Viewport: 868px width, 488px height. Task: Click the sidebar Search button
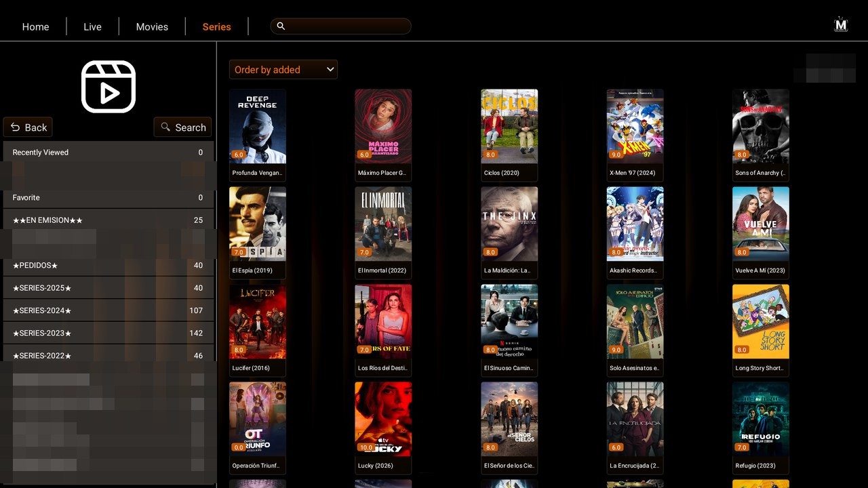[182, 127]
